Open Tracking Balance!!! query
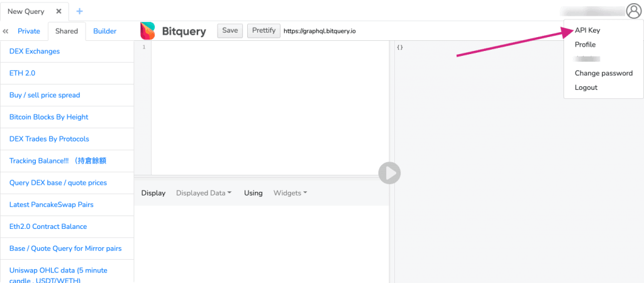The width and height of the screenshot is (644, 283). [67, 161]
